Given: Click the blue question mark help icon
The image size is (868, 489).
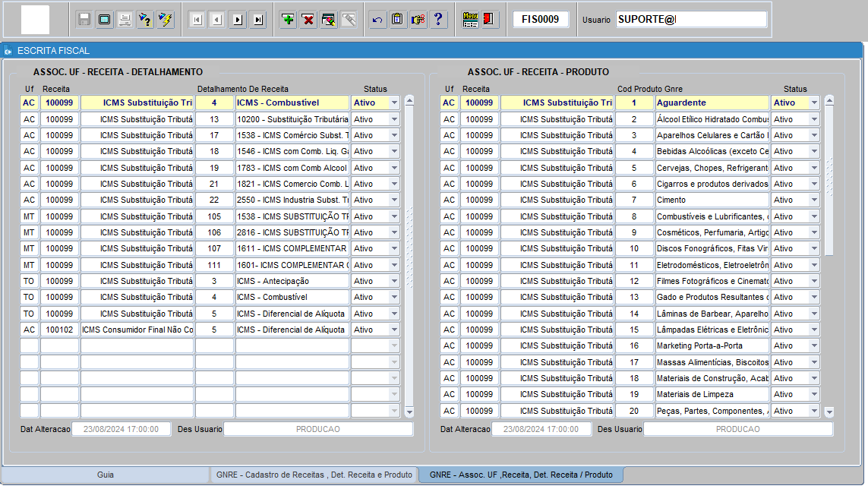Looking at the screenshot, I should pyautogui.click(x=438, y=20).
